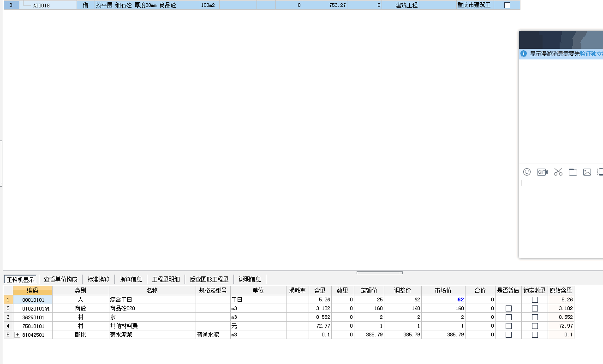The image size is (603, 364).
Task: Select code cell 75010101
Action: [x=33, y=326]
